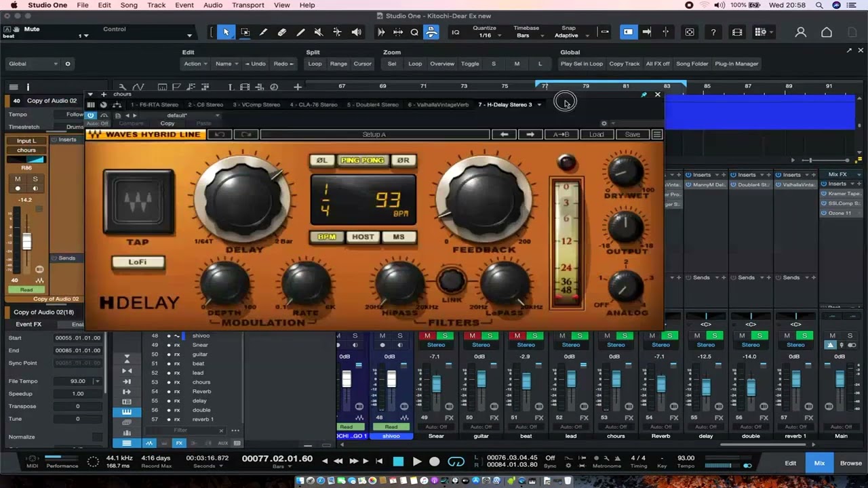Open the user account profile icon
The width and height of the screenshot is (868, 488).
[801, 32]
